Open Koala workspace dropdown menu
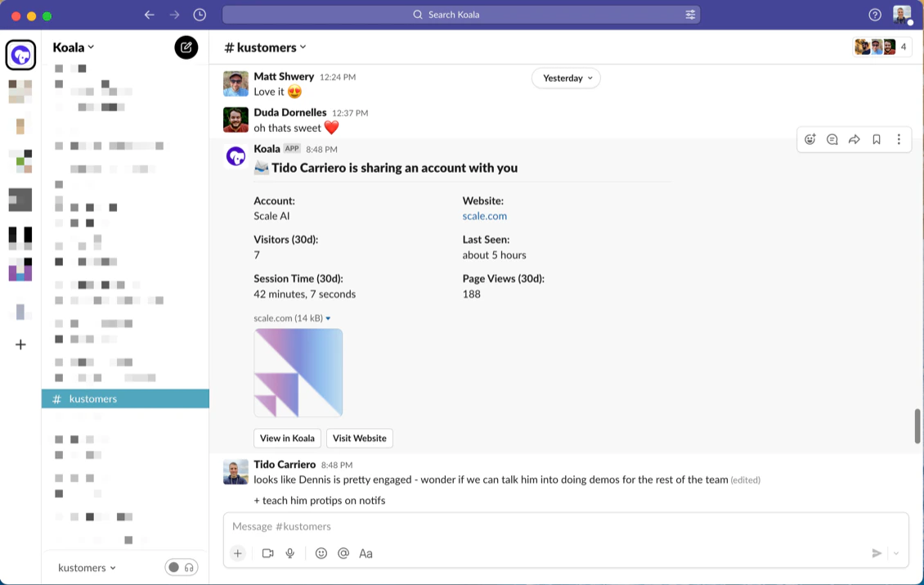This screenshot has height=585, width=924. (74, 47)
